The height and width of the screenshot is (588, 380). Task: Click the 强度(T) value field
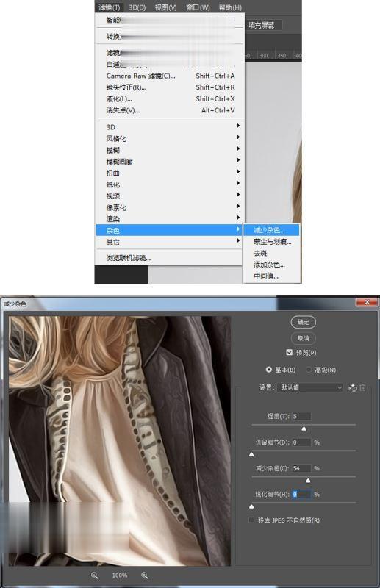point(301,416)
